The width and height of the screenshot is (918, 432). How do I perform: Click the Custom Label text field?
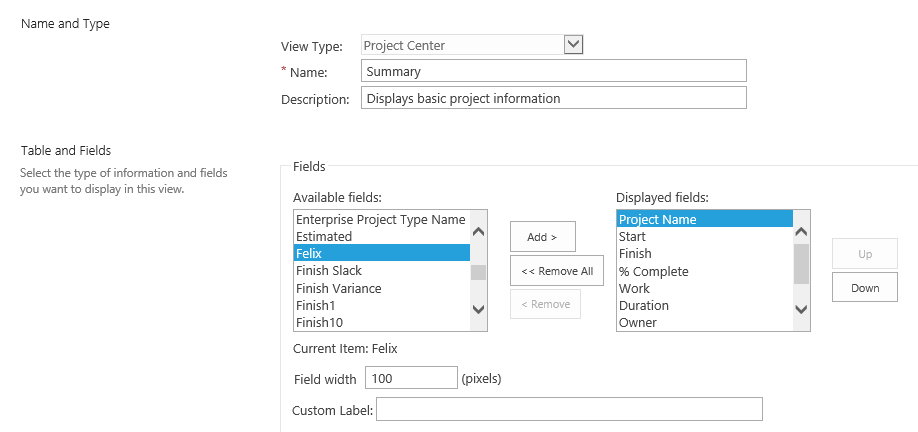[568, 410]
